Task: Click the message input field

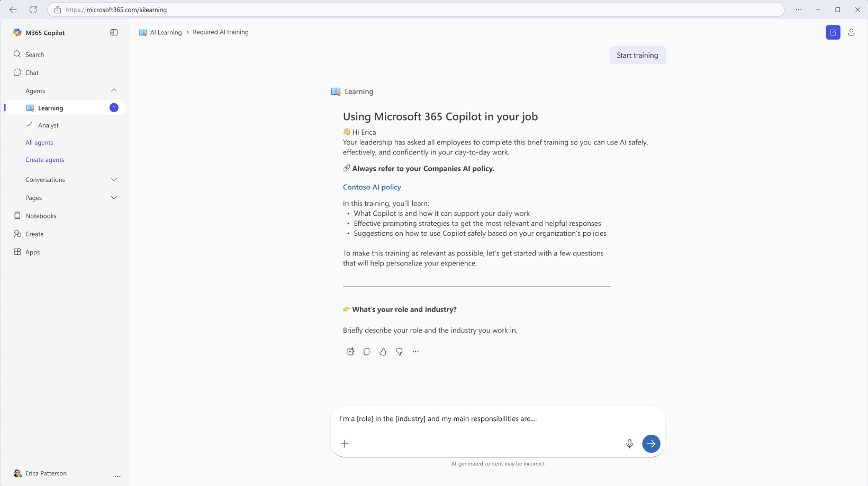Action: click(x=498, y=419)
